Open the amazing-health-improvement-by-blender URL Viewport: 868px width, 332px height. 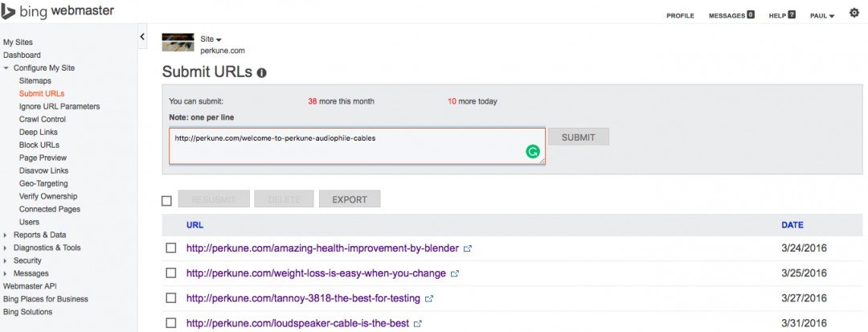point(322,248)
